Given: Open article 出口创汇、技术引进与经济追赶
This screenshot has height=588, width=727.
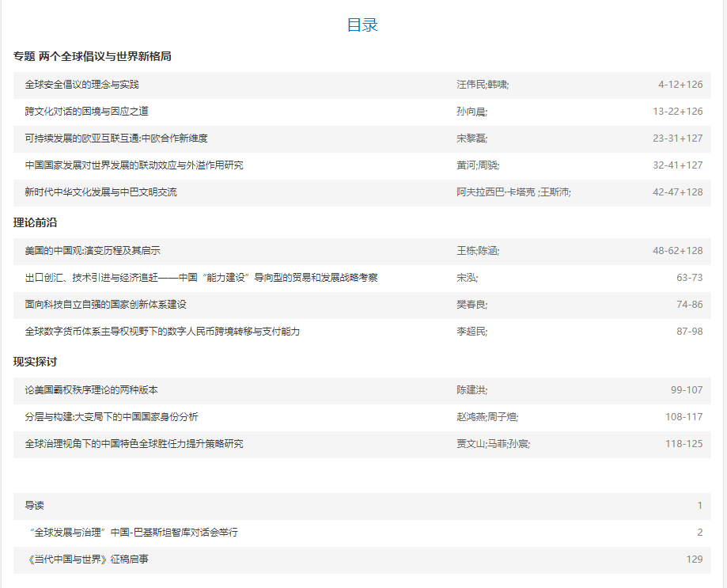Looking at the screenshot, I should (201, 278).
